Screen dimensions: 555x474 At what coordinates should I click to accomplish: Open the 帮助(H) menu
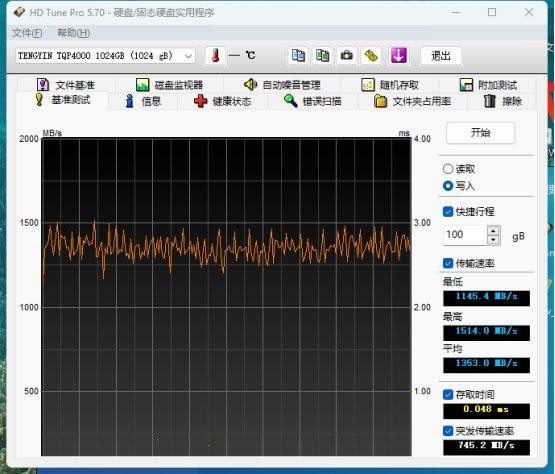[x=73, y=33]
